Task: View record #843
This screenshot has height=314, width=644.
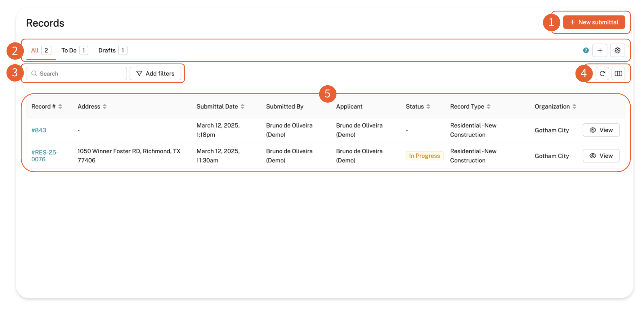Action: point(601,130)
